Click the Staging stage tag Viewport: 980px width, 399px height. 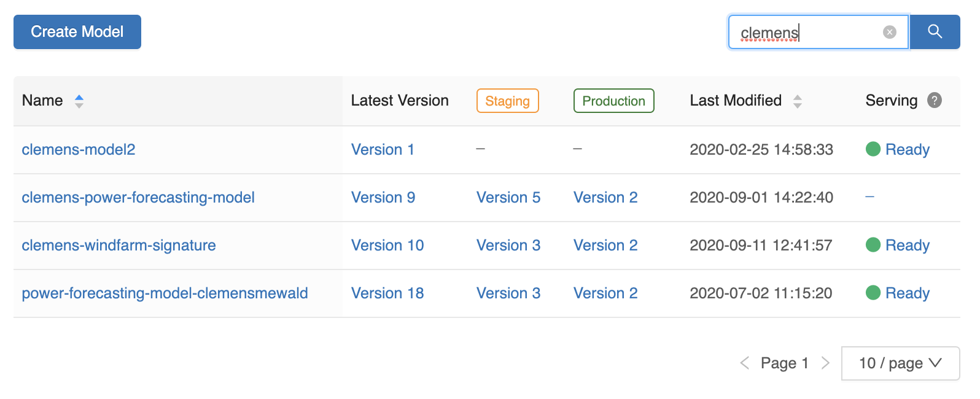pyautogui.click(x=507, y=101)
